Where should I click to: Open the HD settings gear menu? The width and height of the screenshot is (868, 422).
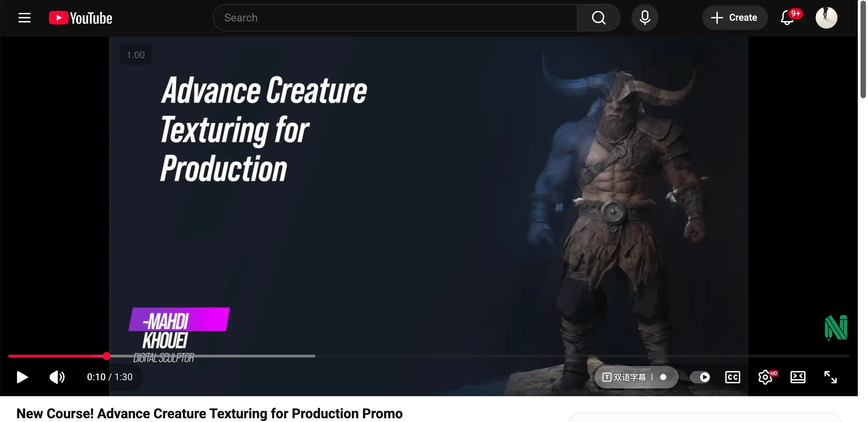[766, 377]
